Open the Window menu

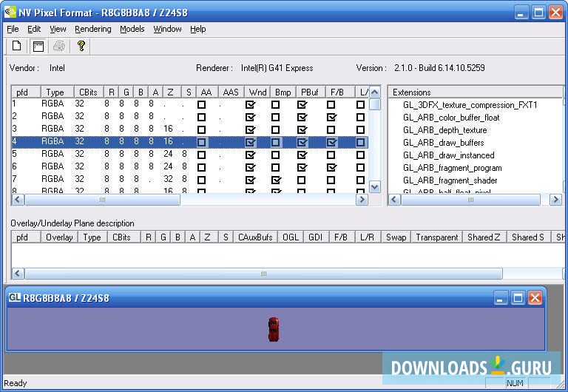click(167, 29)
